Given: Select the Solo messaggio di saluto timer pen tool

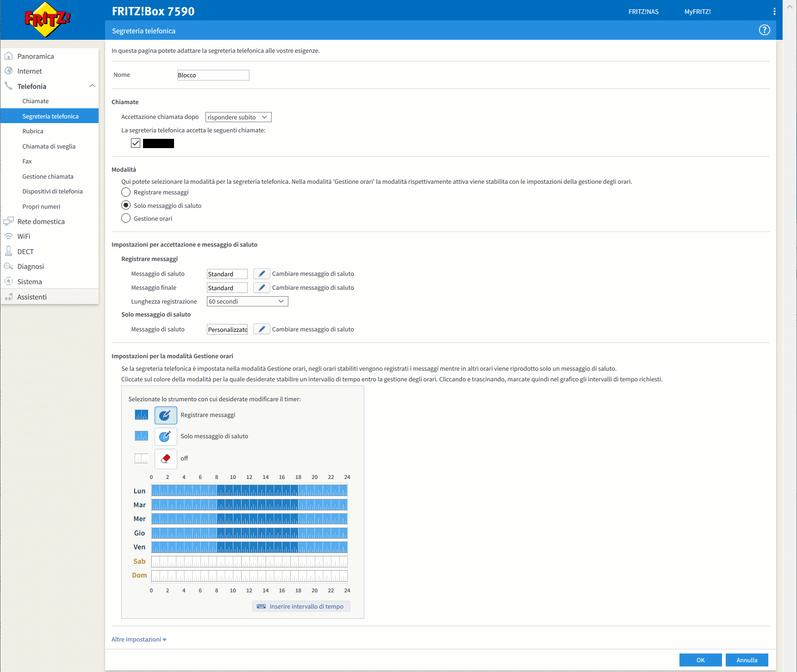Looking at the screenshot, I should coord(166,436).
